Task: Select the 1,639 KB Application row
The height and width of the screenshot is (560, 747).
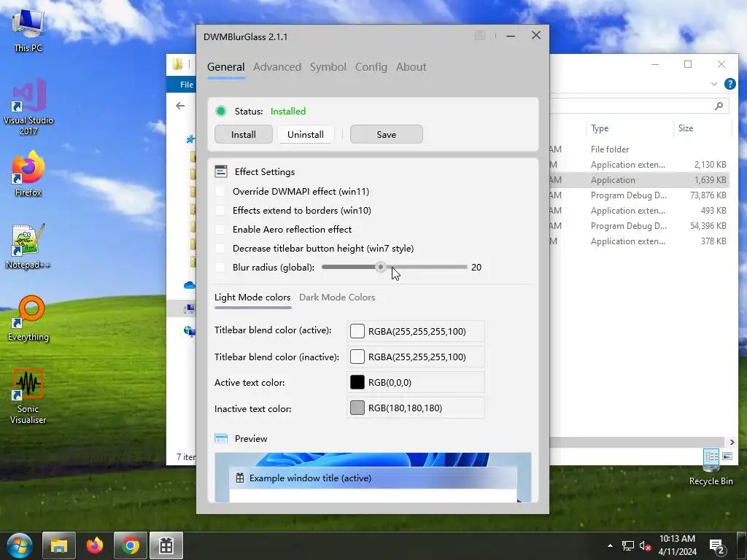Action: coord(639,180)
